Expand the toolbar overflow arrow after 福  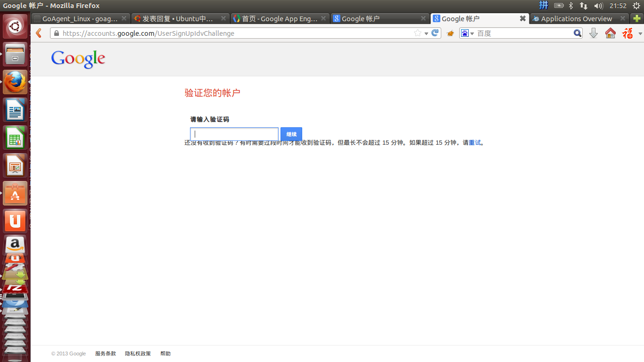coord(640,33)
